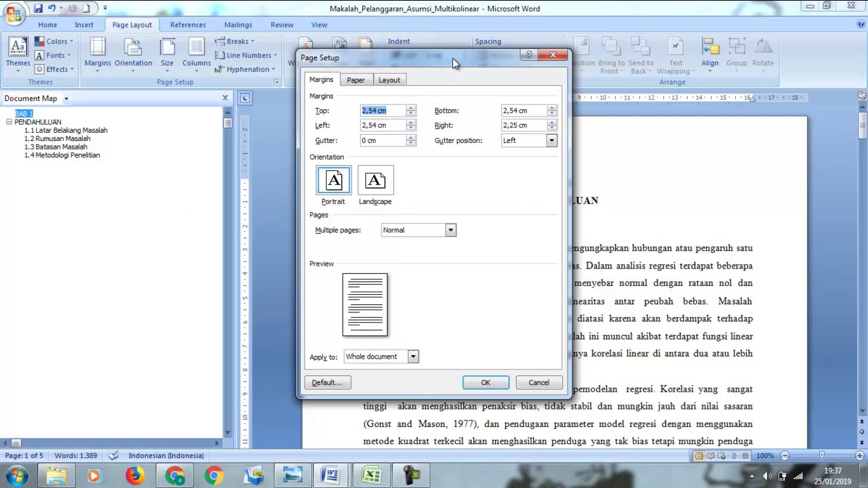Click the Gutter value field
This screenshot has width=868, height=488.
(x=382, y=140)
